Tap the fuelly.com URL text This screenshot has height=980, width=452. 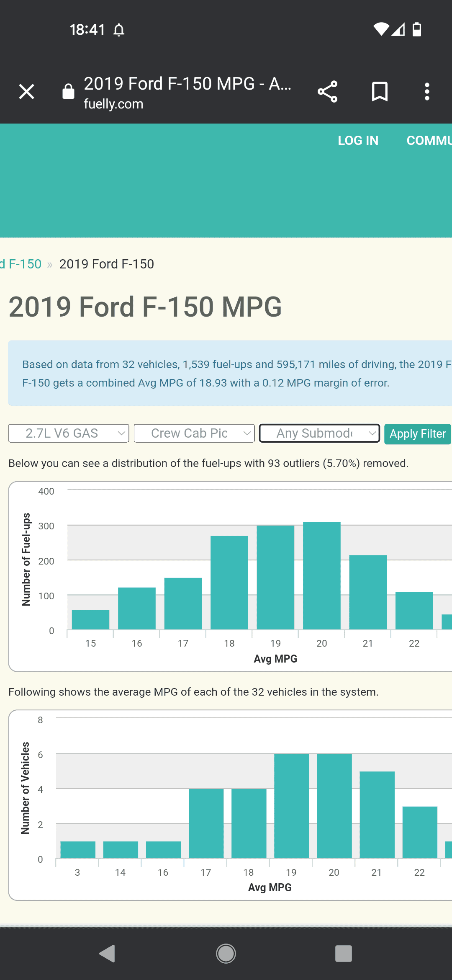113,104
